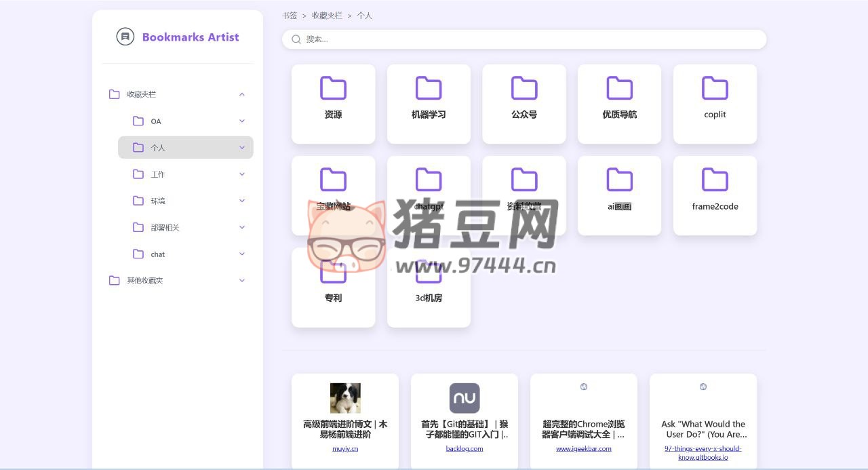The height and width of the screenshot is (470, 868).
Task: Open the ai画画 folder card
Action: pyautogui.click(x=619, y=195)
